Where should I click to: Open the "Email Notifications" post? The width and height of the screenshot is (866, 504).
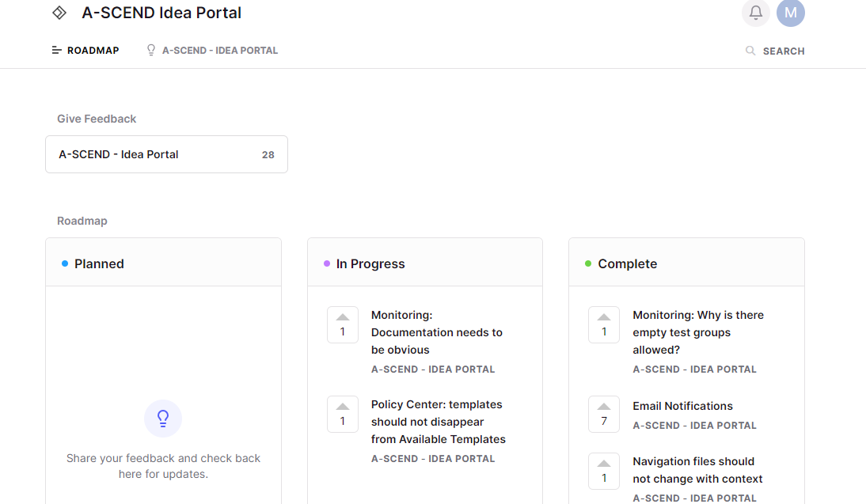pyautogui.click(x=682, y=405)
